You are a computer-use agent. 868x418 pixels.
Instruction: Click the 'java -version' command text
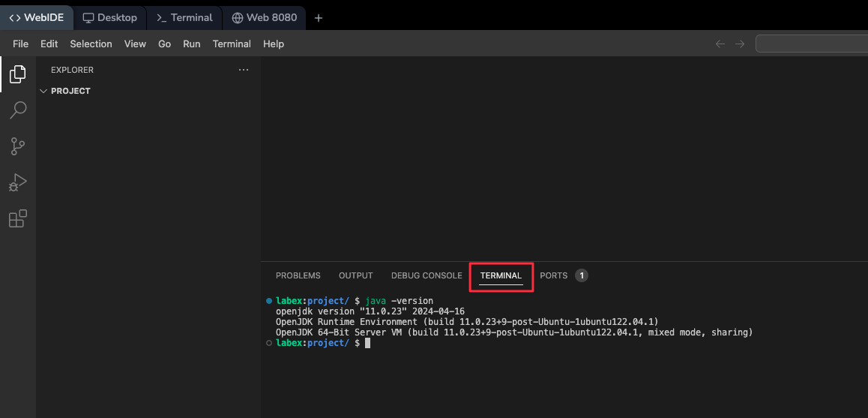tap(399, 301)
